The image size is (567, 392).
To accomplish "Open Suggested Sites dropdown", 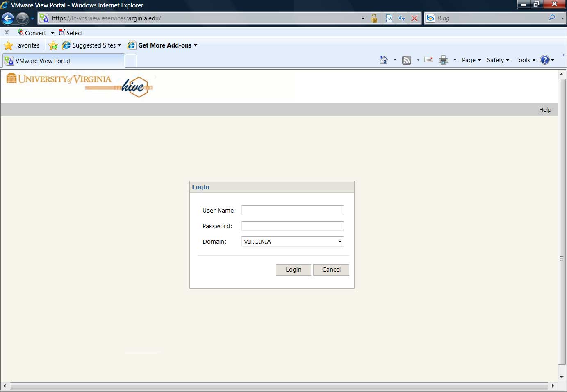I will (x=92, y=45).
